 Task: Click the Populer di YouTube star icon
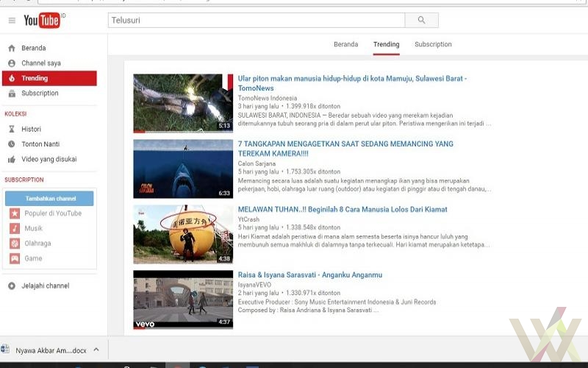[x=15, y=213]
